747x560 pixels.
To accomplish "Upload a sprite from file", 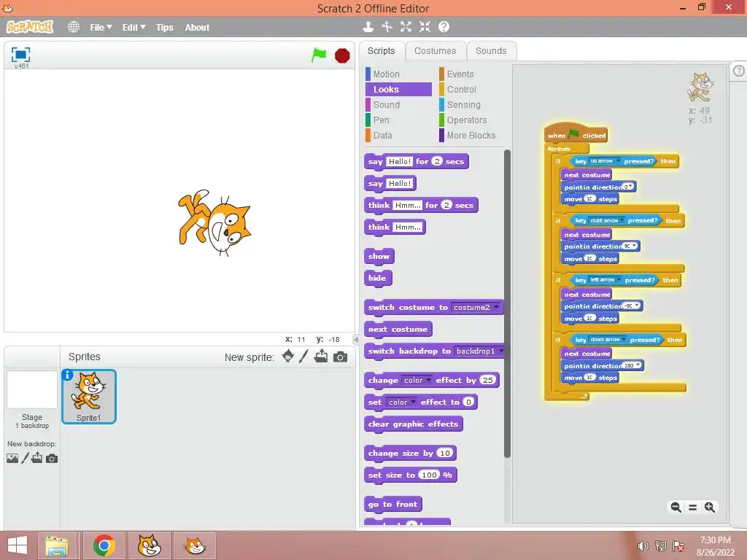I will (x=321, y=356).
